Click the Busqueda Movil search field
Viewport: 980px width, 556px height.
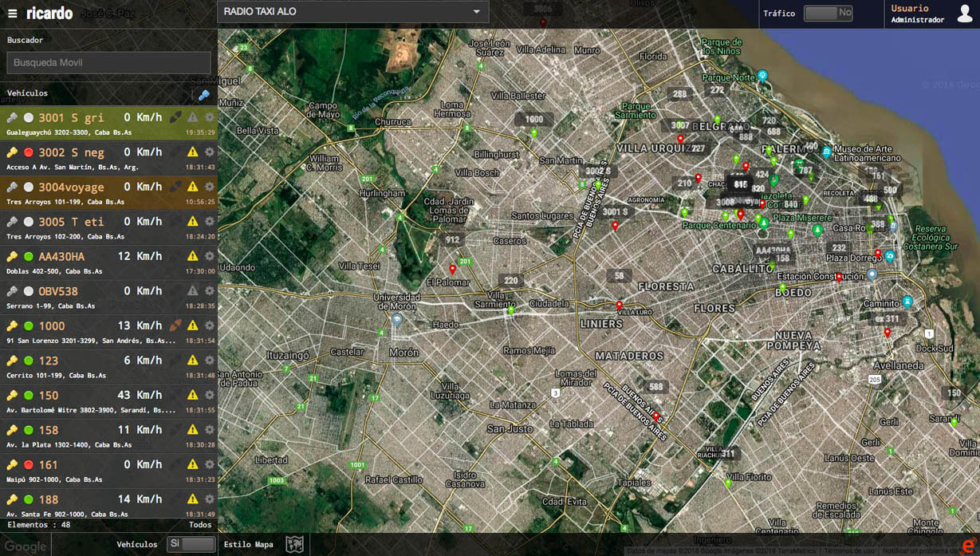[x=108, y=63]
